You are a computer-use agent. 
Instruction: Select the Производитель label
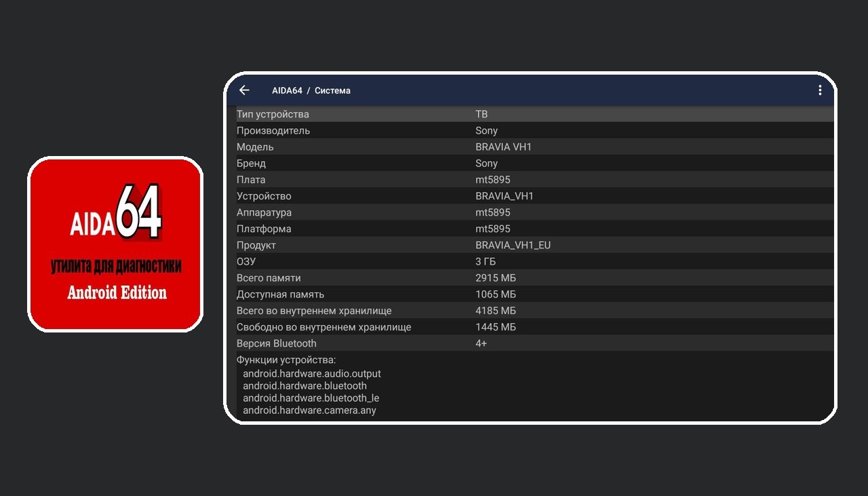(x=273, y=130)
